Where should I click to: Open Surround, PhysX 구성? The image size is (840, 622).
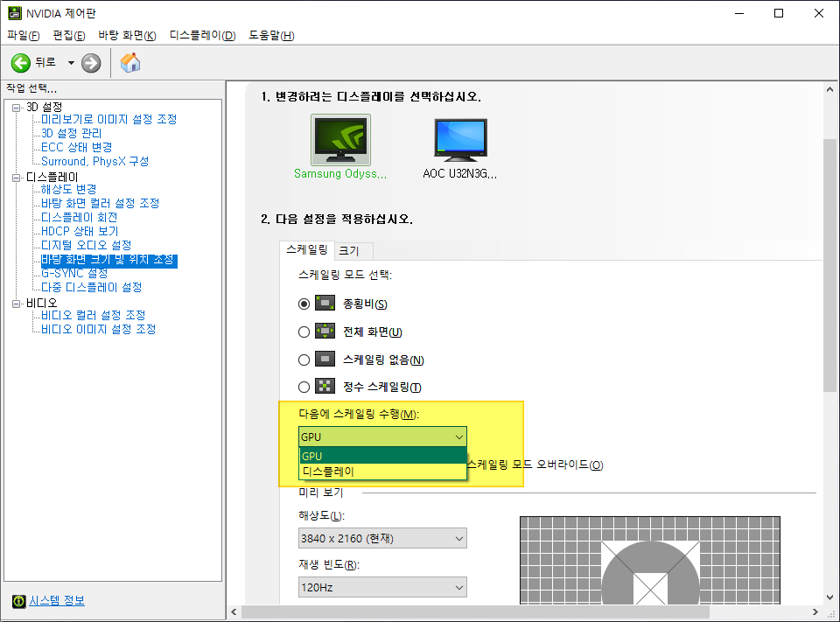point(94,161)
